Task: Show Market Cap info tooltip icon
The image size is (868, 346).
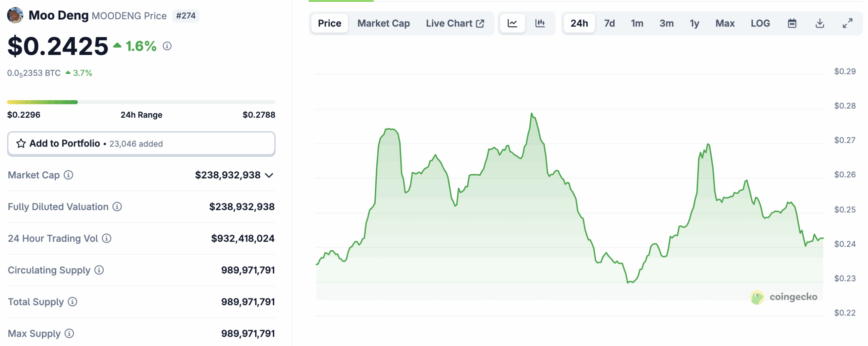Action: point(68,175)
